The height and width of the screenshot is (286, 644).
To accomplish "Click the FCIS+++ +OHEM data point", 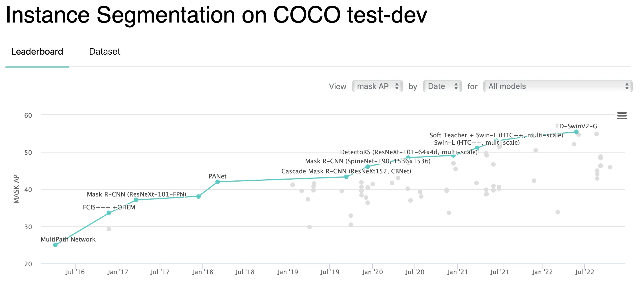I will 109,213.
